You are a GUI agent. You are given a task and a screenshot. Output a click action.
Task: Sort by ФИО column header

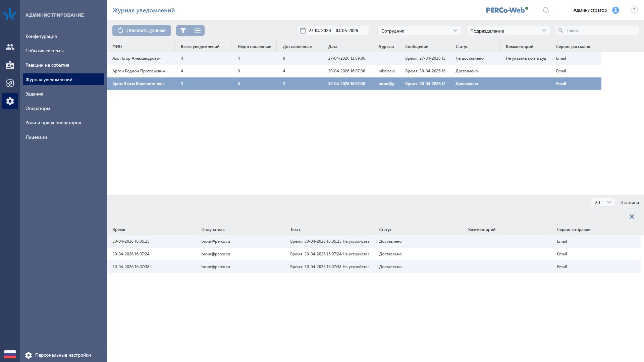(x=141, y=47)
